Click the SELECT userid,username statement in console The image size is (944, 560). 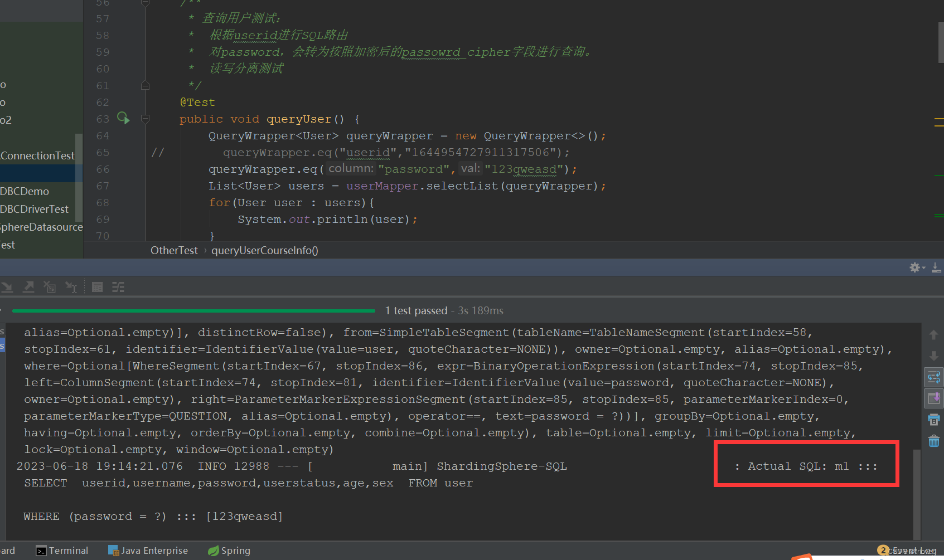pyautogui.click(x=248, y=483)
